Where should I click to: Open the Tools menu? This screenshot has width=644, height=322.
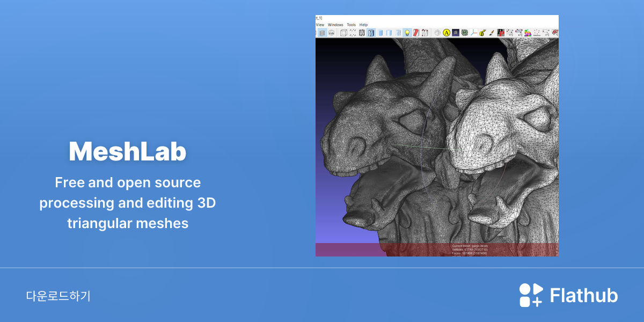(352, 25)
